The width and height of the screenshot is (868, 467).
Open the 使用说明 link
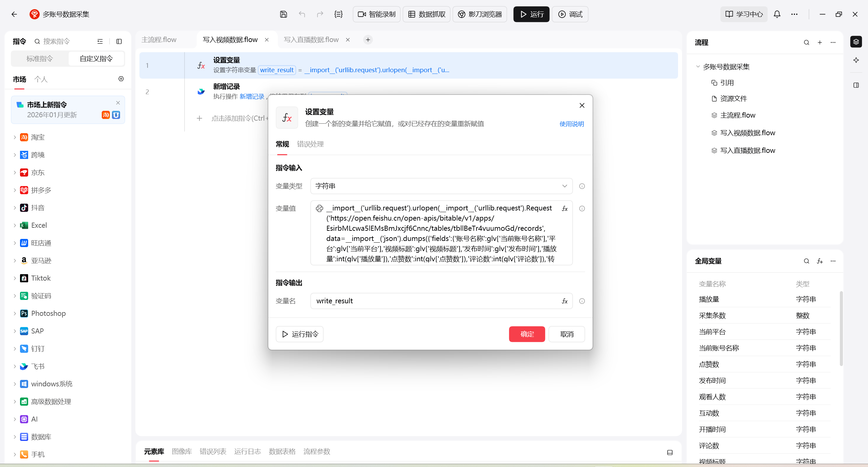click(572, 124)
